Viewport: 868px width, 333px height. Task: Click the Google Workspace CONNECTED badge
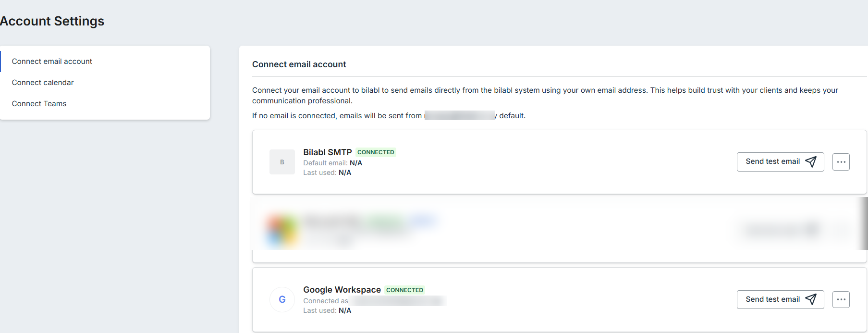pyautogui.click(x=404, y=290)
